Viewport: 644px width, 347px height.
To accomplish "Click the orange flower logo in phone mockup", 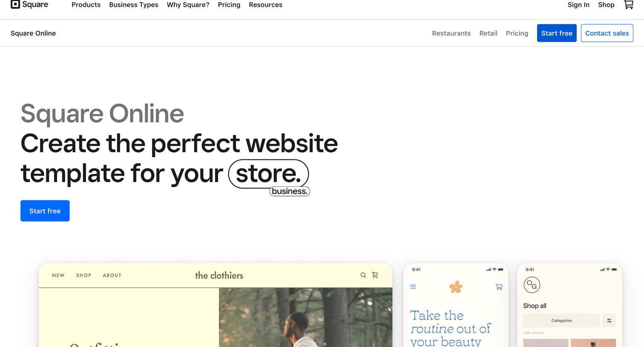I will click(x=456, y=287).
